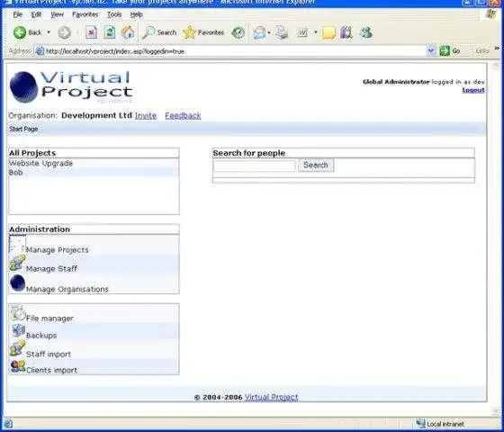Click the Clients import icon
The image size is (504, 432).
(18, 366)
